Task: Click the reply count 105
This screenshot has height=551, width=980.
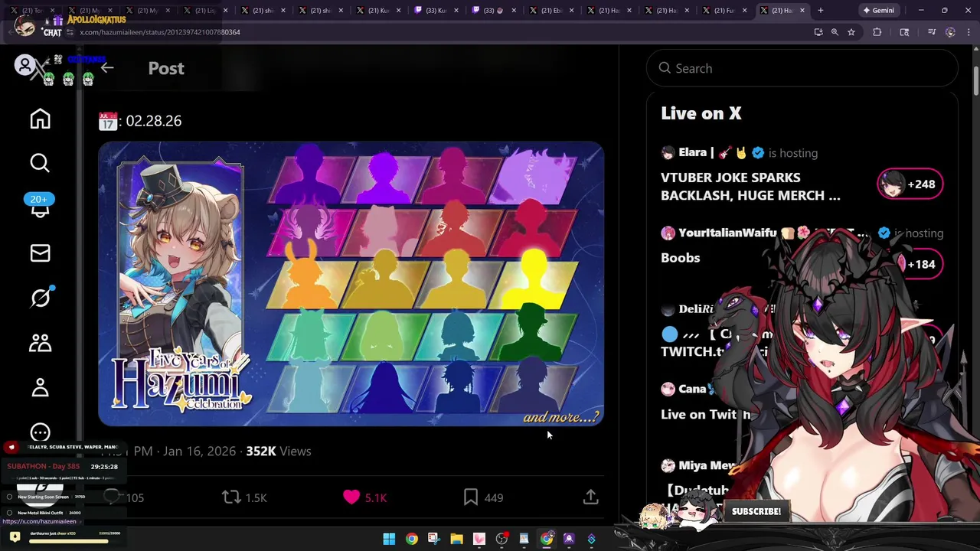Action: coord(135,498)
